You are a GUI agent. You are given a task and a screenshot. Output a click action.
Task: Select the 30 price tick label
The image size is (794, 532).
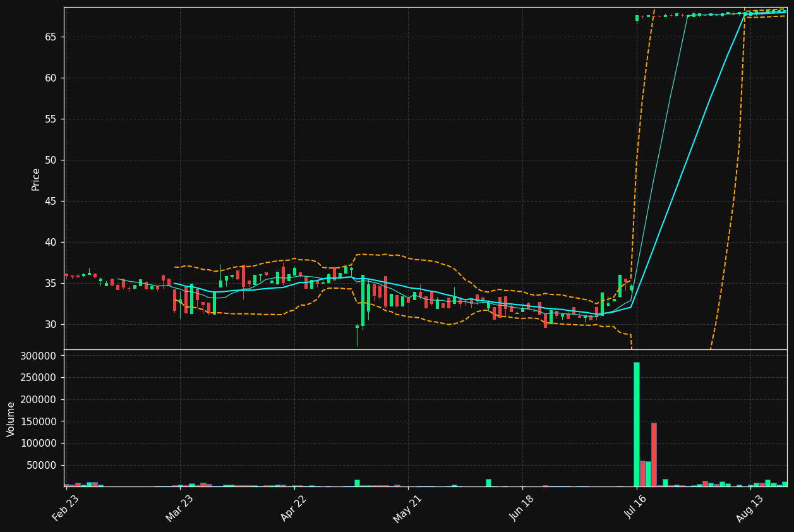click(51, 325)
